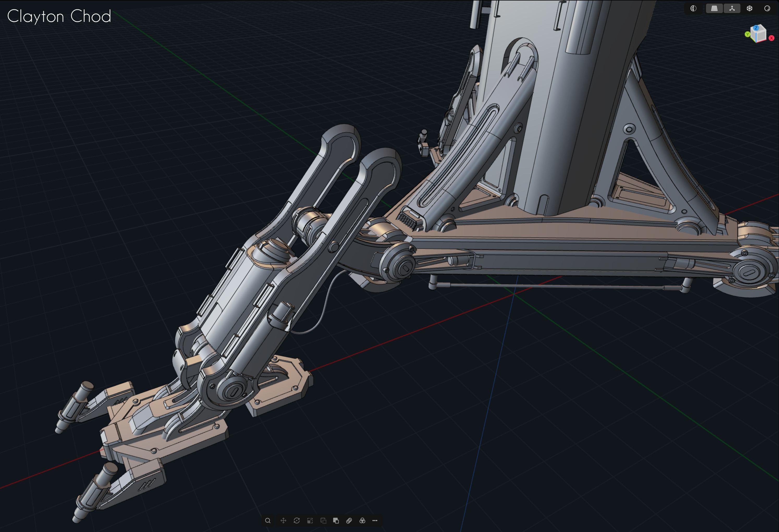Click the magnifier search icon in bottom toolbar
Image resolution: width=779 pixels, height=532 pixels.
pyautogui.click(x=267, y=521)
